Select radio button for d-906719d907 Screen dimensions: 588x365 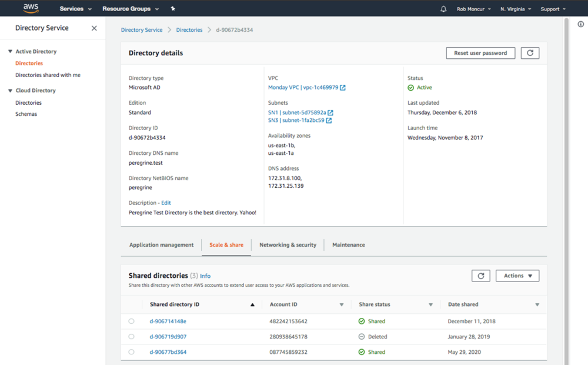131,337
